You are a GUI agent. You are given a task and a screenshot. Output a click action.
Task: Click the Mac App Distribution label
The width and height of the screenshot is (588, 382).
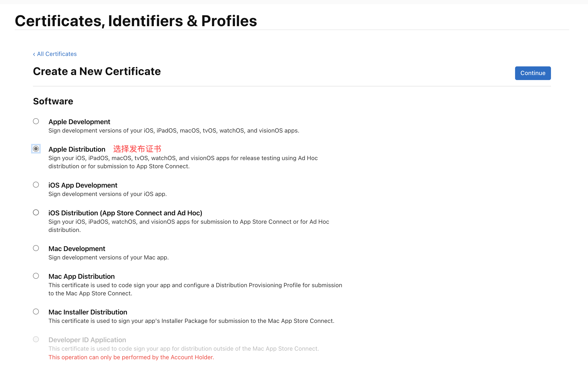tap(82, 276)
